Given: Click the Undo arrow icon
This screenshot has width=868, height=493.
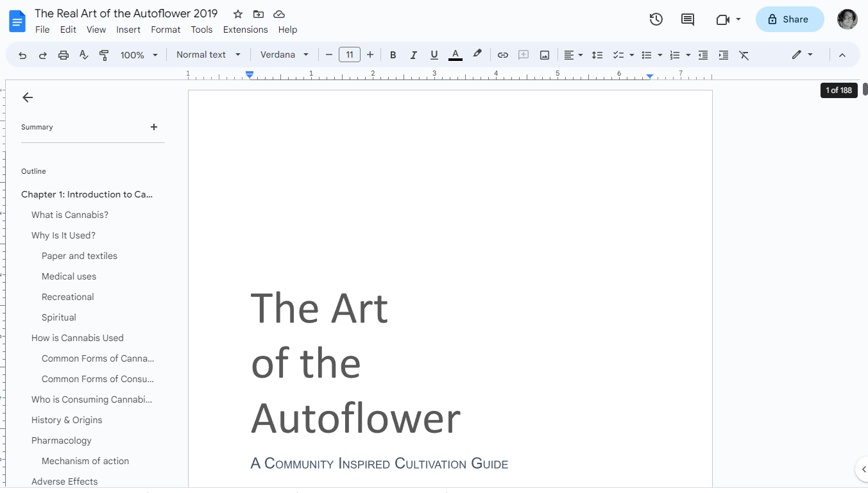Looking at the screenshot, I should [x=22, y=55].
